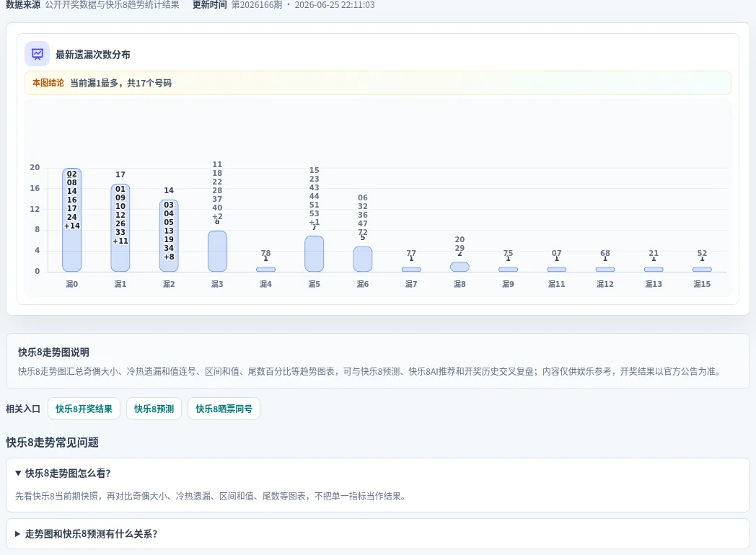Click the number 52 above the 漏15 bar
The height and width of the screenshot is (555, 756).
(x=702, y=253)
